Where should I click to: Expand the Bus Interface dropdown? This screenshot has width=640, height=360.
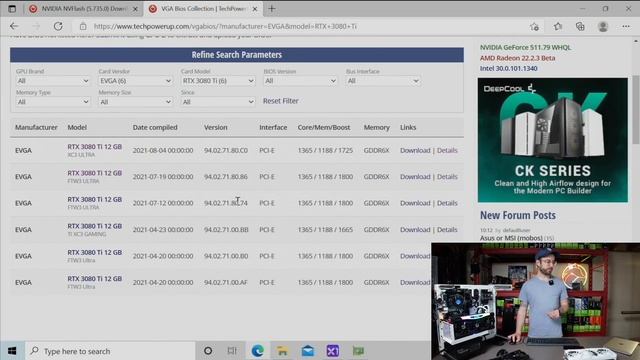[x=383, y=81]
